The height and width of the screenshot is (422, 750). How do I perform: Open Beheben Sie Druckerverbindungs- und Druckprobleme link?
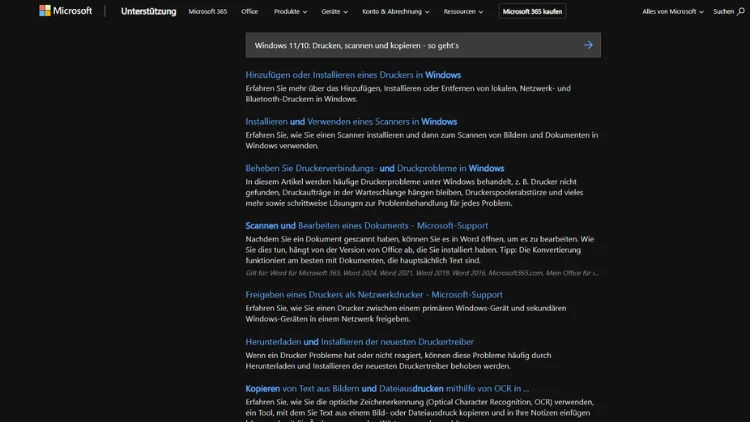(375, 168)
